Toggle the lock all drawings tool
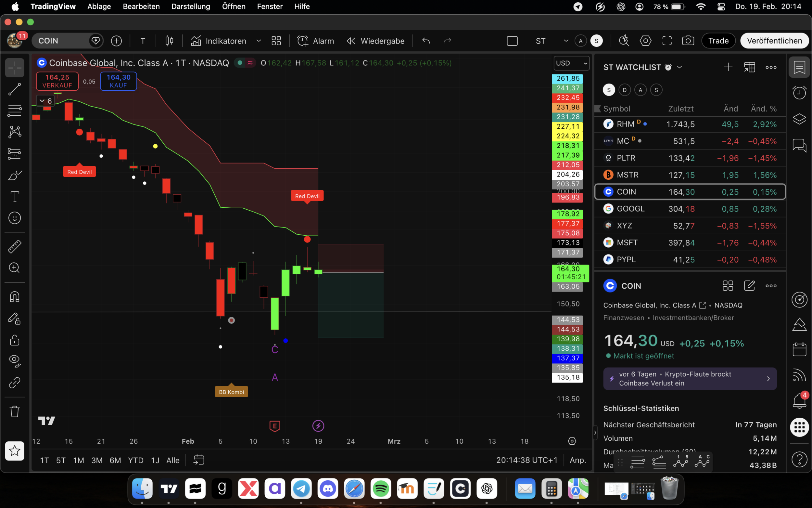This screenshot has width=812, height=508. [14, 340]
